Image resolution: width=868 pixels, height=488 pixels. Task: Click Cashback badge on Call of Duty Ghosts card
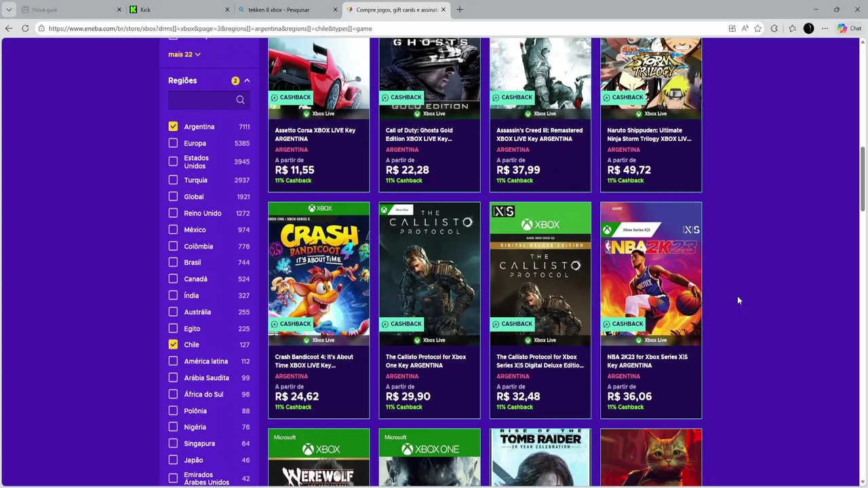point(401,98)
